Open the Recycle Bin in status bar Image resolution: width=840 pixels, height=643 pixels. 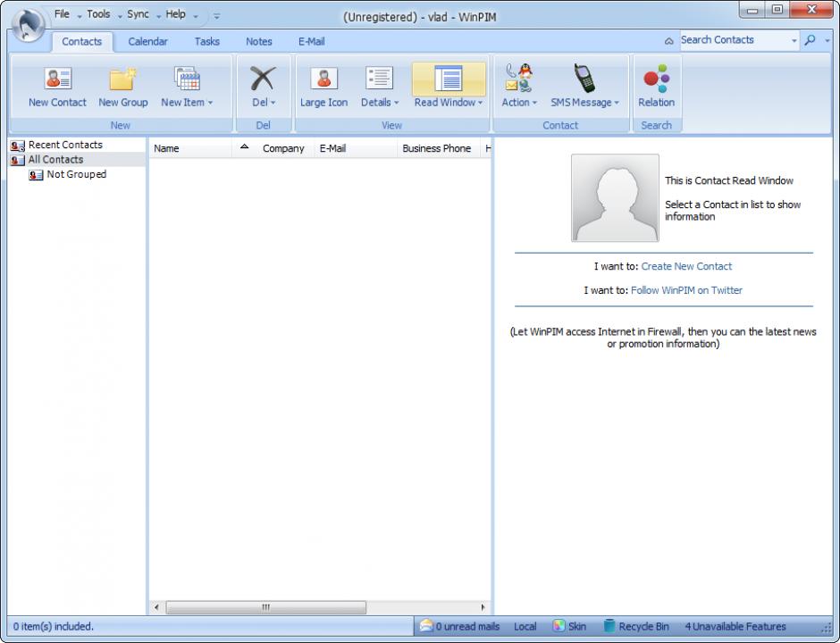coord(636,626)
